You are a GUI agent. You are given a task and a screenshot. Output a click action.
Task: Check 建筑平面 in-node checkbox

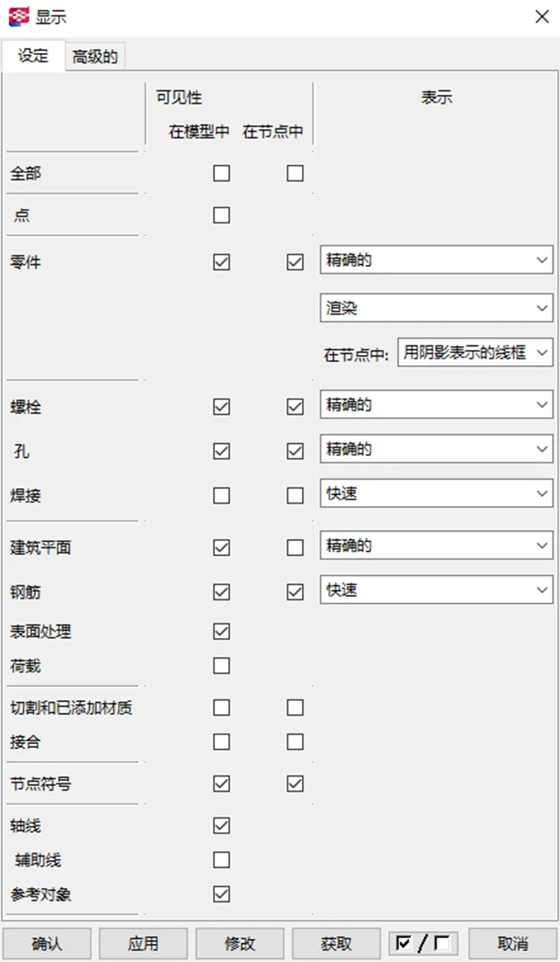coord(295,546)
